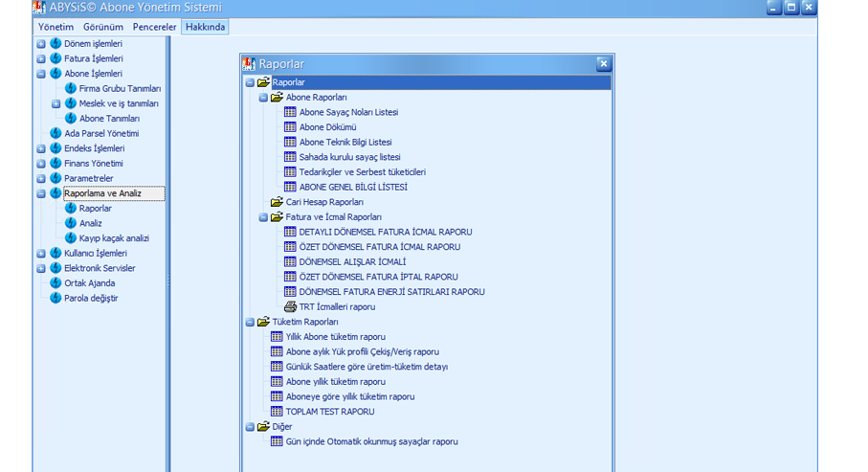Click the folder icon of Cari Hesap Raporları
The height and width of the screenshot is (472, 868).
277,202
